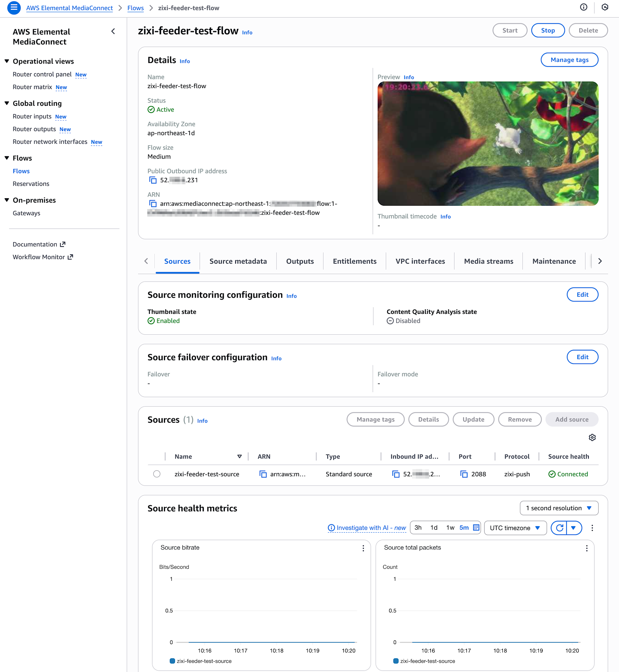
Task: Click the Add source button
Action: pyautogui.click(x=572, y=419)
